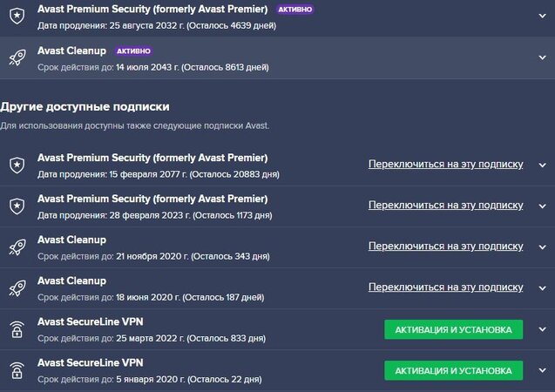The image size is (555, 392).
Task: Expand SecureLine VPN 25 марта 2022 row
Action: coord(542,329)
